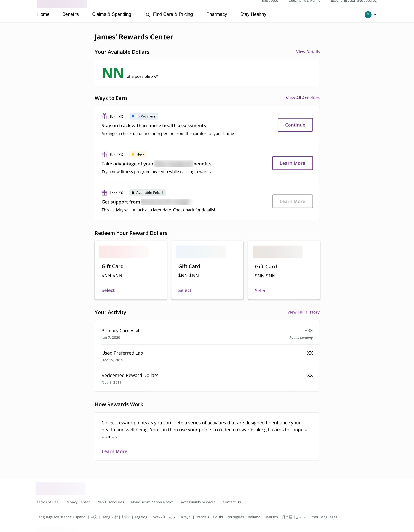The height and width of the screenshot is (532, 414).
Task: Select the first pink gift card
Action: point(108,290)
